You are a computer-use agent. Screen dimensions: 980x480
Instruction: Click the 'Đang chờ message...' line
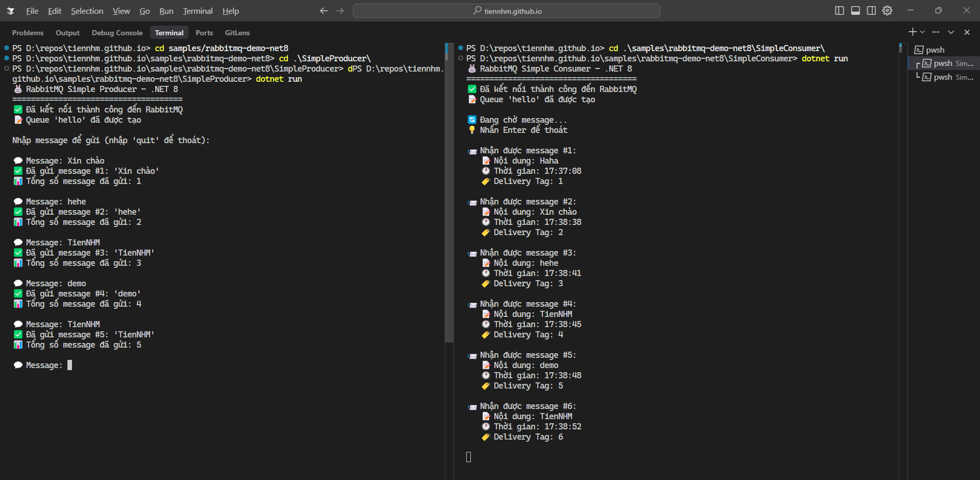[x=517, y=120]
